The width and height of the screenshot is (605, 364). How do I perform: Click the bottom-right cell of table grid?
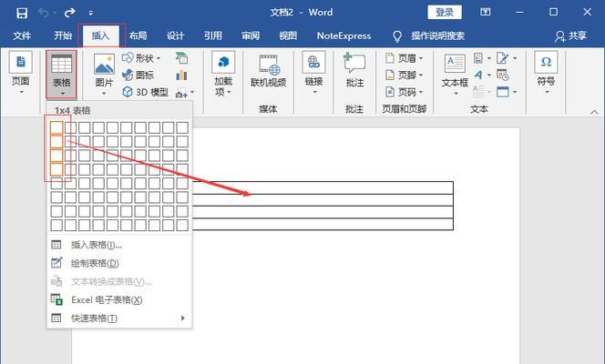click(x=182, y=225)
